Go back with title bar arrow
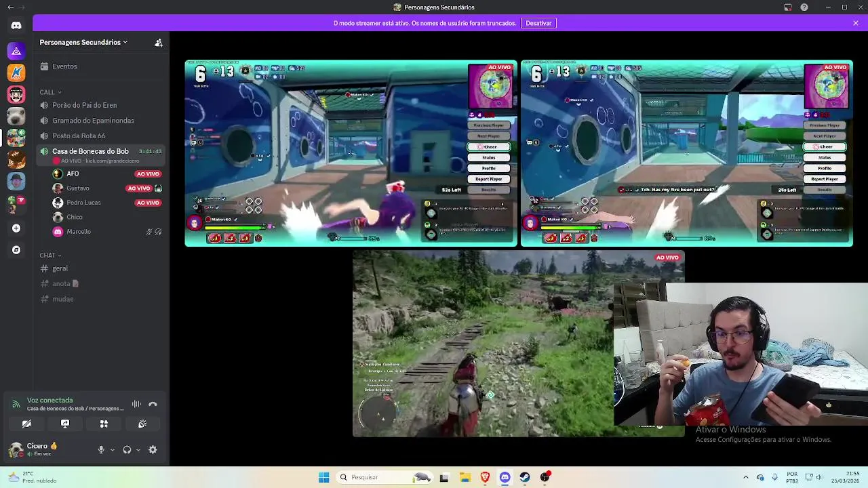The height and width of the screenshot is (488, 868). pyautogui.click(x=10, y=7)
